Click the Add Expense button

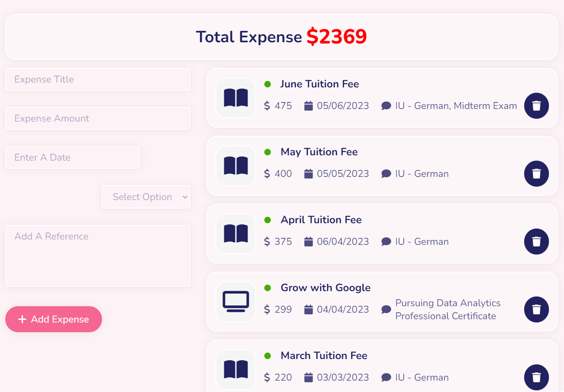pos(53,319)
